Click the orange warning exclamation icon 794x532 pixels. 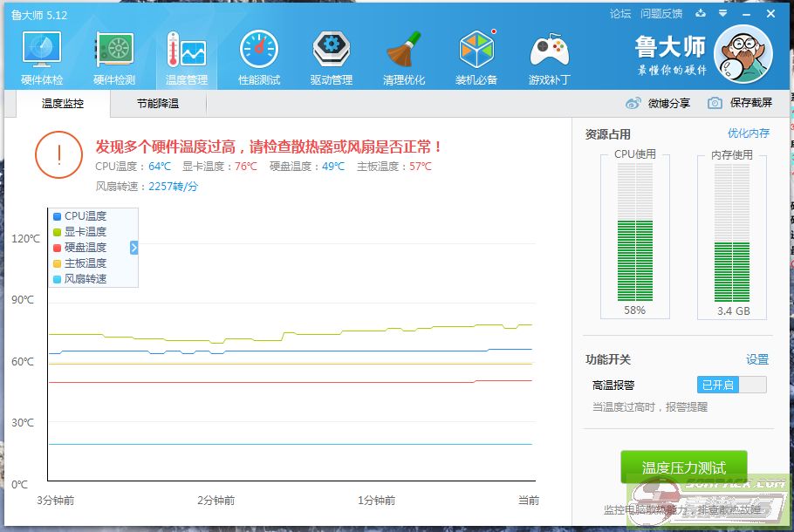tap(58, 155)
